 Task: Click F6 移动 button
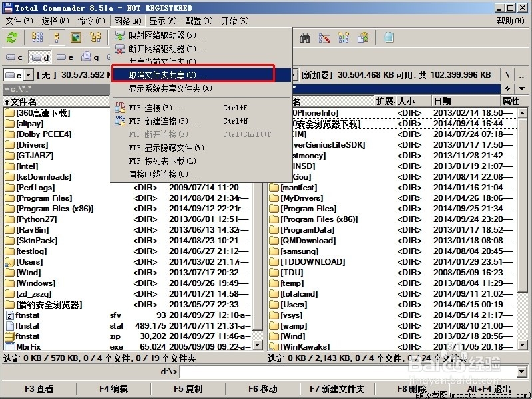pos(263,389)
